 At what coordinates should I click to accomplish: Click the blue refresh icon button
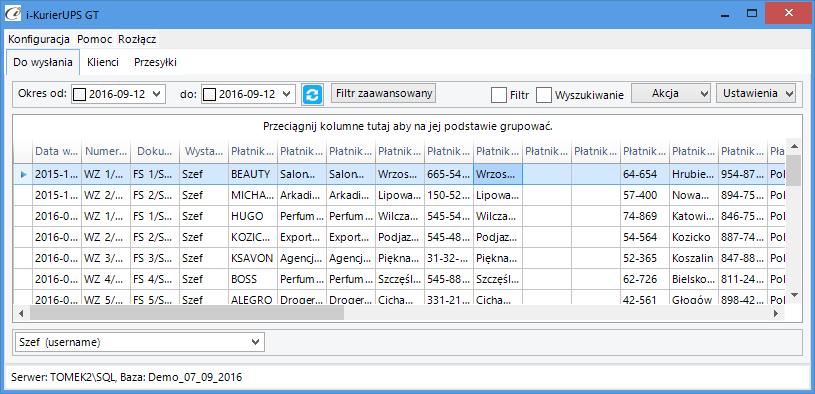click(x=312, y=94)
